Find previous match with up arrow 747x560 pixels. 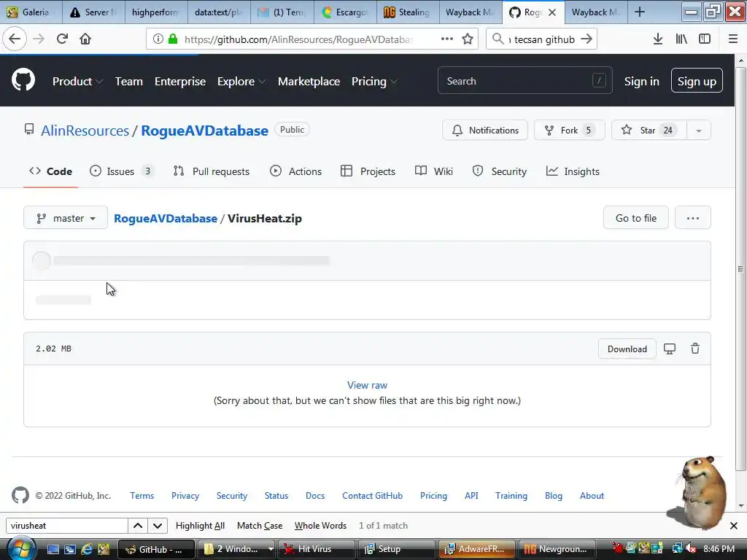pyautogui.click(x=138, y=526)
